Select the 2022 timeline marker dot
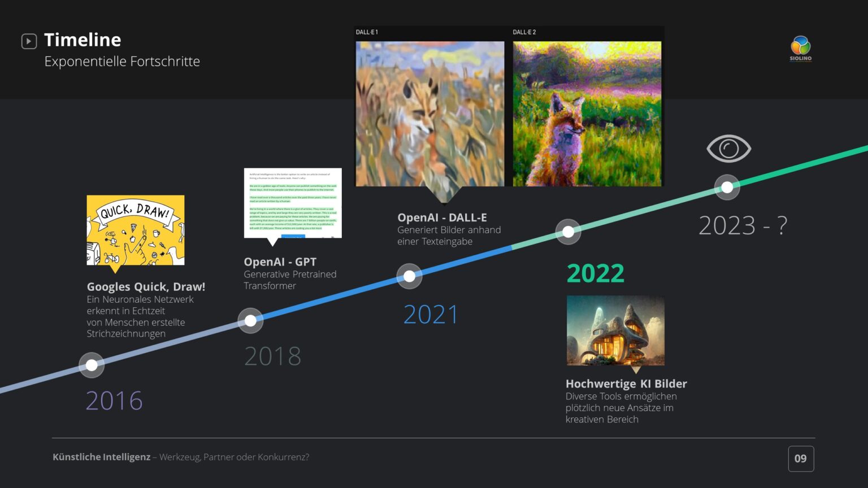This screenshot has width=868, height=488. [x=568, y=232]
